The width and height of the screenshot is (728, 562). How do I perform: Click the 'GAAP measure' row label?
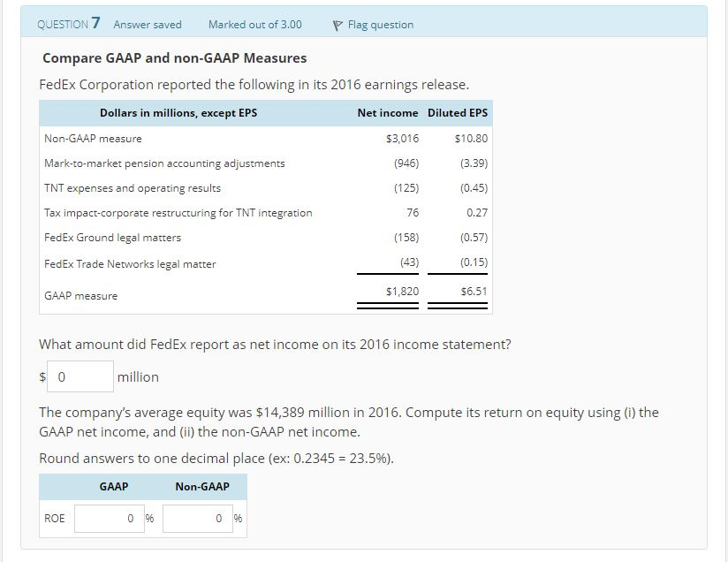(x=80, y=296)
